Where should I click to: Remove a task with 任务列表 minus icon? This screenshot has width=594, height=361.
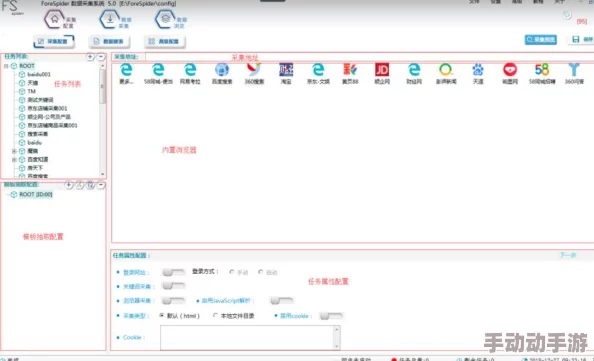[101, 57]
